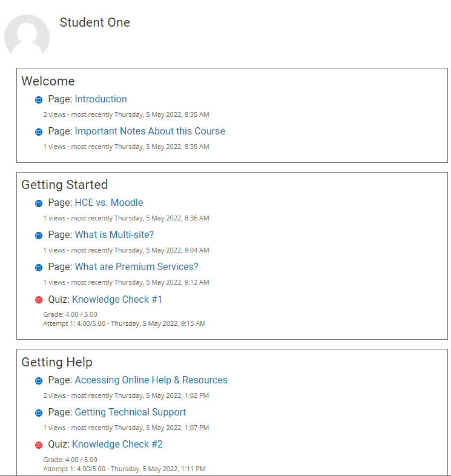
Task: Click the page icon next to What is Multi-site?
Action: (x=39, y=236)
